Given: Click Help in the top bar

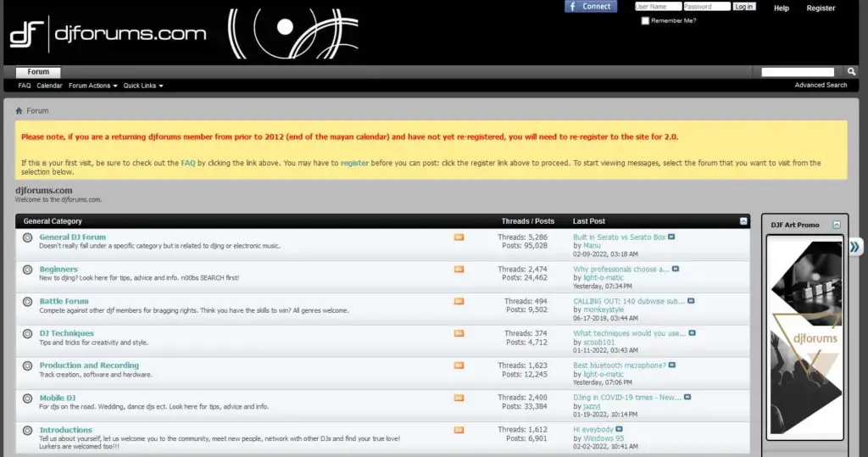Looking at the screenshot, I should 781,8.
